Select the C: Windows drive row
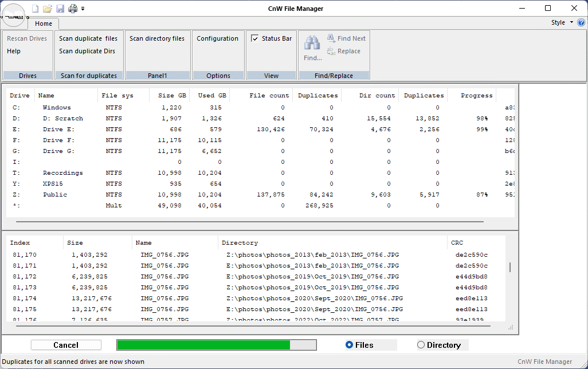Viewport: 588px width, 369px height. (x=261, y=108)
